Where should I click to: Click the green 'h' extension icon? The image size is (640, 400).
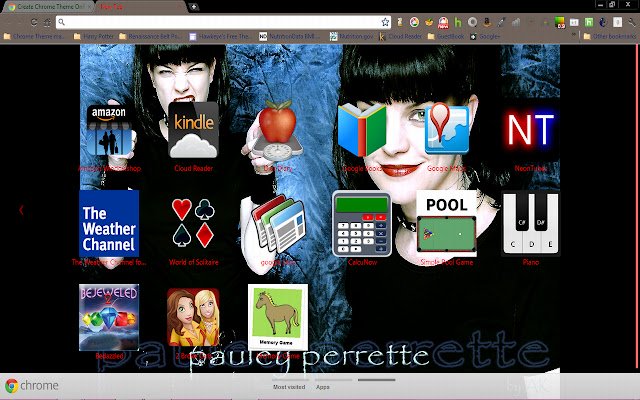pyautogui.click(x=458, y=22)
